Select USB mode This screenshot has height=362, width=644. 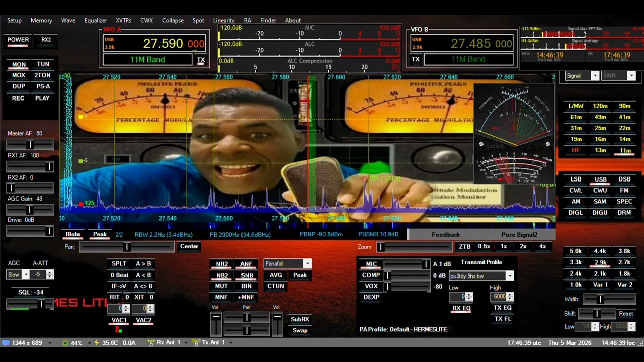(601, 179)
